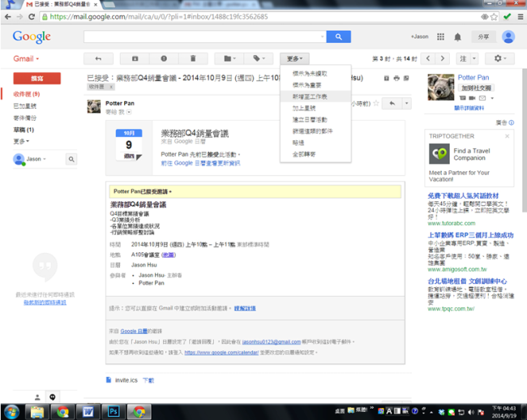Screen dimensions: 527x420
Task: Click 顯示詳細資料 under Potter Pan
Action: (x=469, y=108)
